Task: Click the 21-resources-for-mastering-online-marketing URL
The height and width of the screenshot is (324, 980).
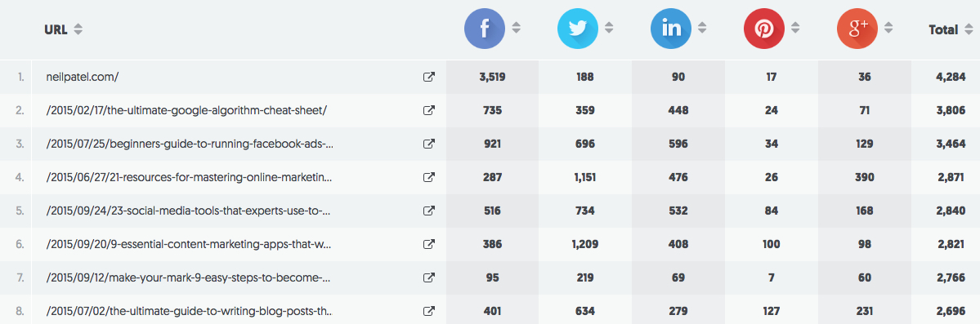Action: 190,177
